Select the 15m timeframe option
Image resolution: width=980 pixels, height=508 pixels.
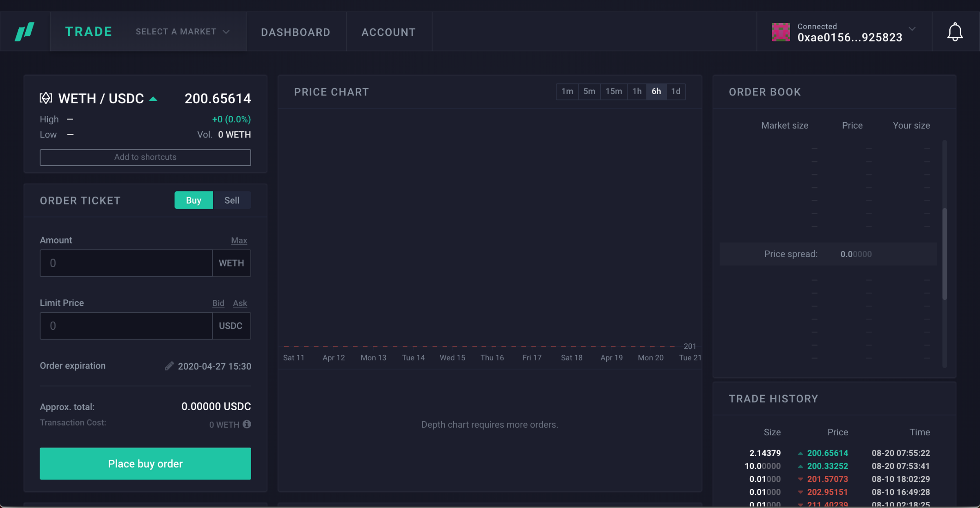coord(614,91)
